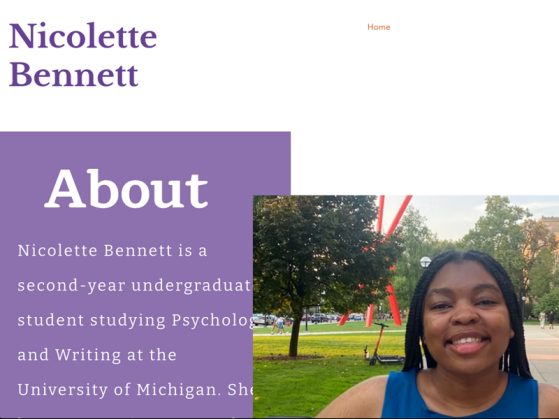Click the text line 'Nicolette Bennett is a'
This screenshot has width=559, height=419.
112,251
